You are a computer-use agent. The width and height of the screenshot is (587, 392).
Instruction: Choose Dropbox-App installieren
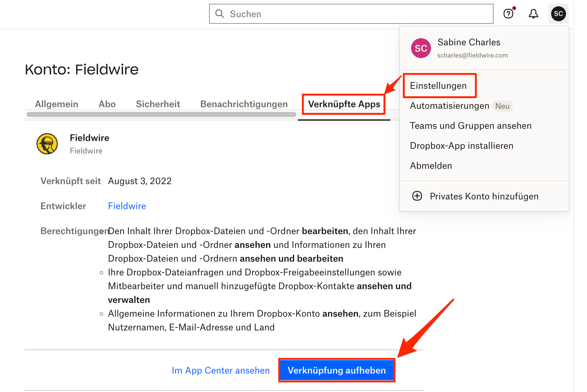click(x=461, y=145)
